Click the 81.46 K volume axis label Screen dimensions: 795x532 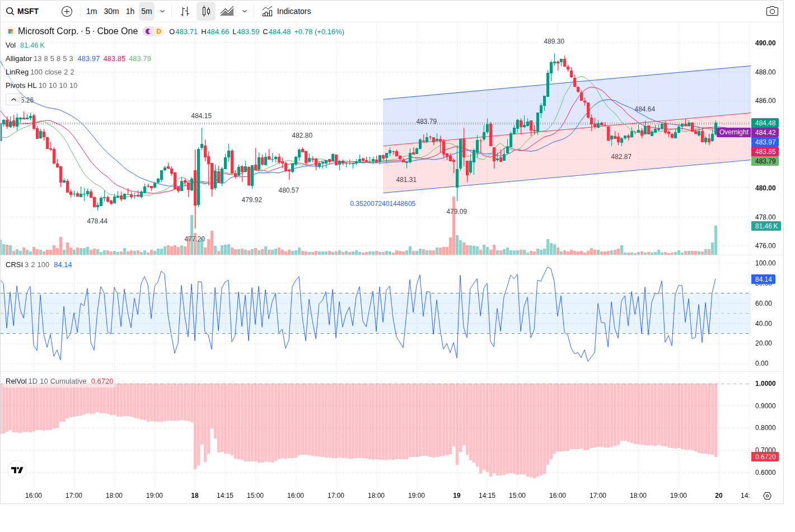(x=766, y=226)
